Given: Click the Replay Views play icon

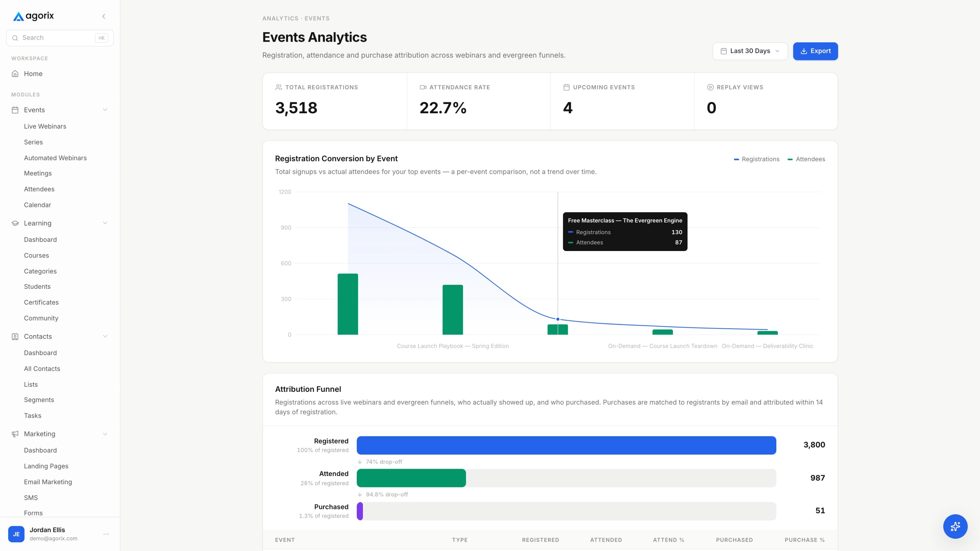Looking at the screenshot, I should click(710, 88).
